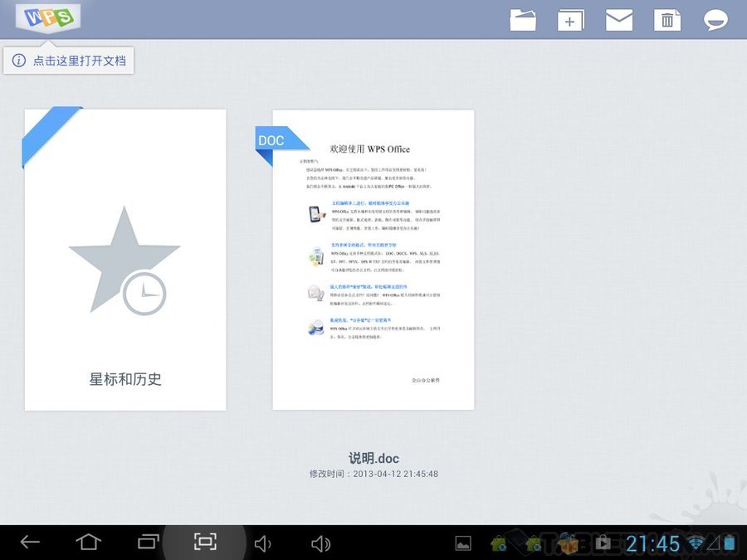
Task: Open the 星标和历史 card
Action: [125, 260]
